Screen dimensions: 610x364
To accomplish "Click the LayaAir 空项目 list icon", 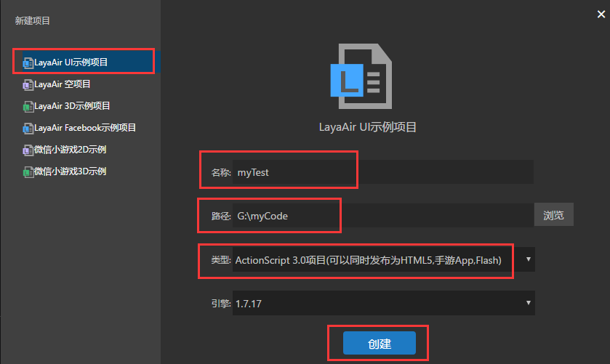I will (28, 84).
